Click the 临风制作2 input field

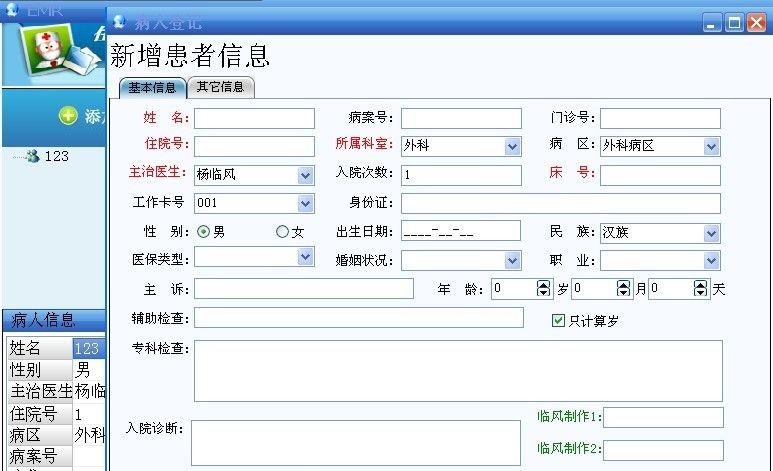tap(664, 450)
